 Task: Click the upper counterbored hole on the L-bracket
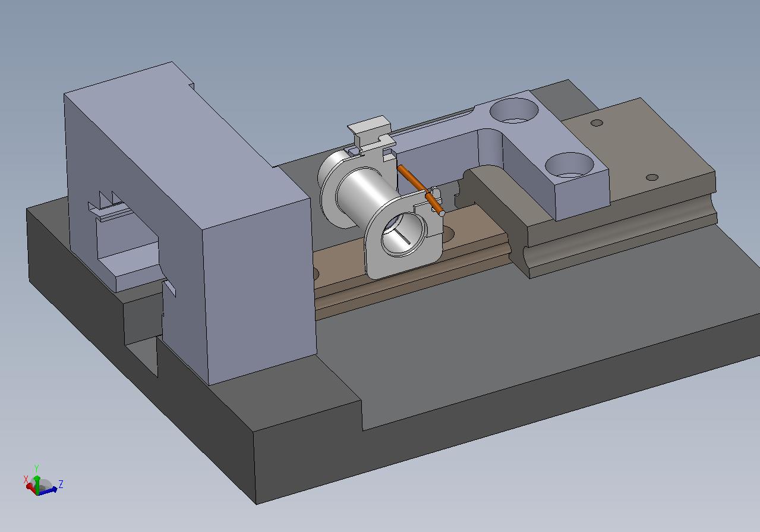point(515,111)
